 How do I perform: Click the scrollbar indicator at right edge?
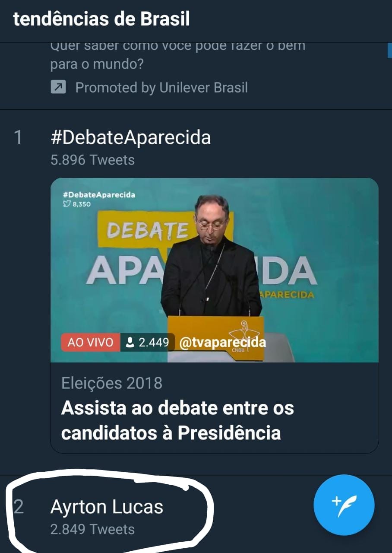click(390, 50)
